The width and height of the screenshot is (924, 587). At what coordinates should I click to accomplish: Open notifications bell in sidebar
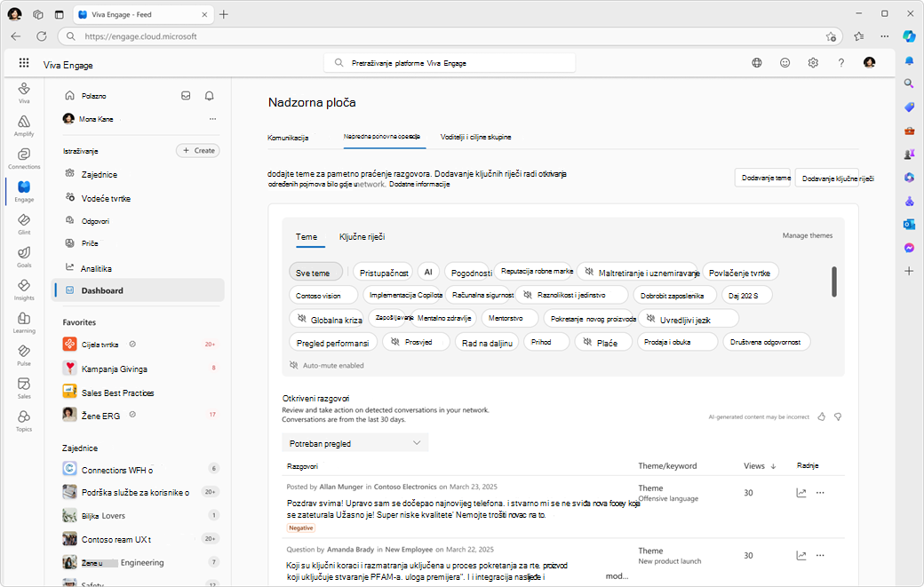pos(209,95)
